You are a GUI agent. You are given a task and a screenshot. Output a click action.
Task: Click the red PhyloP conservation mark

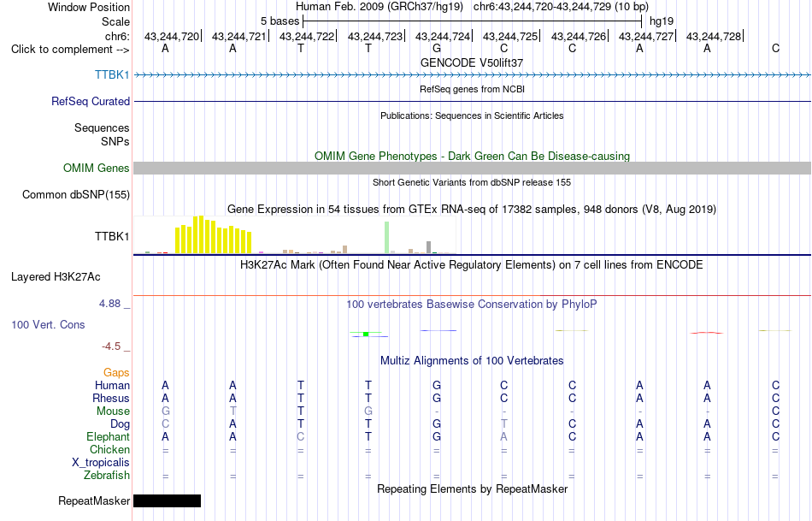(x=707, y=333)
